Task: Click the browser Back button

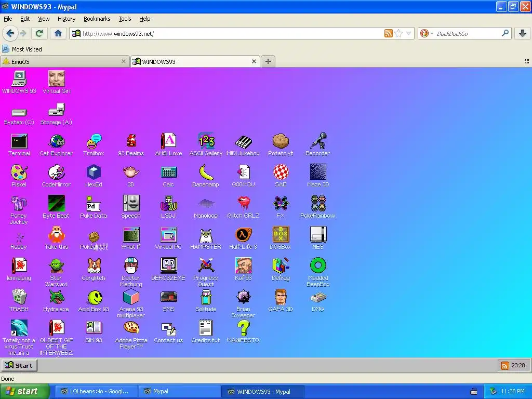Action: click(x=10, y=33)
